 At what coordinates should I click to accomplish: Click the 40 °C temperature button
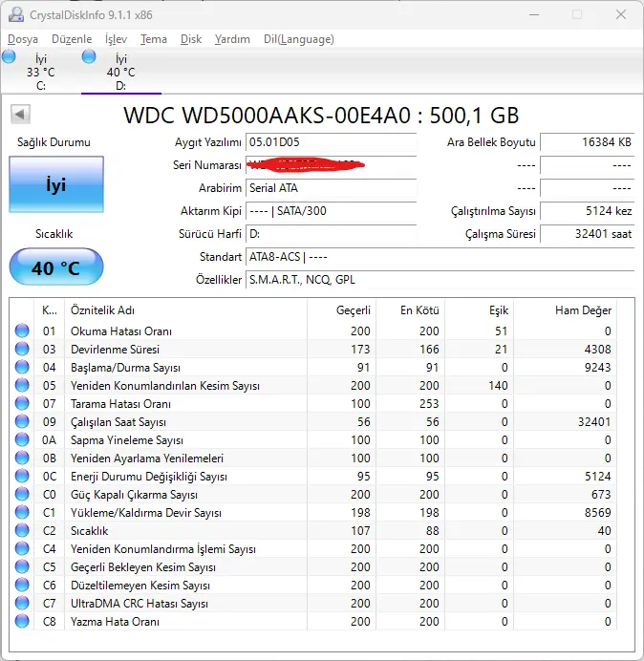[56, 267]
